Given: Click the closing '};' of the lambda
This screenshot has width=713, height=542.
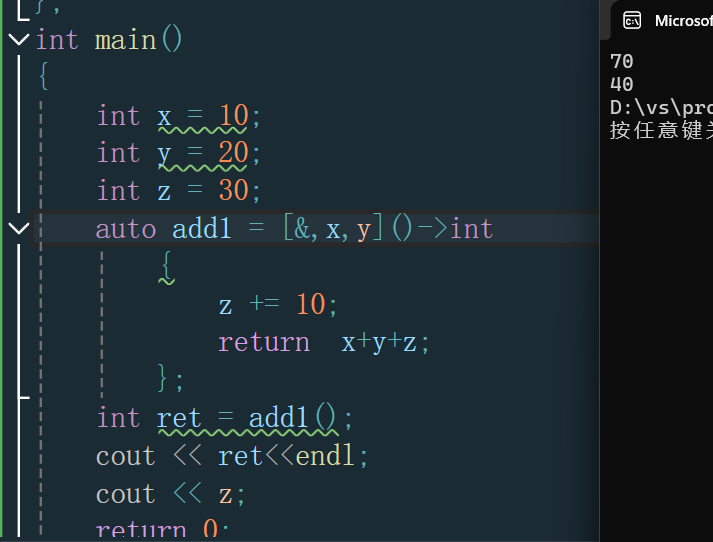Looking at the screenshot, I should (171, 378).
